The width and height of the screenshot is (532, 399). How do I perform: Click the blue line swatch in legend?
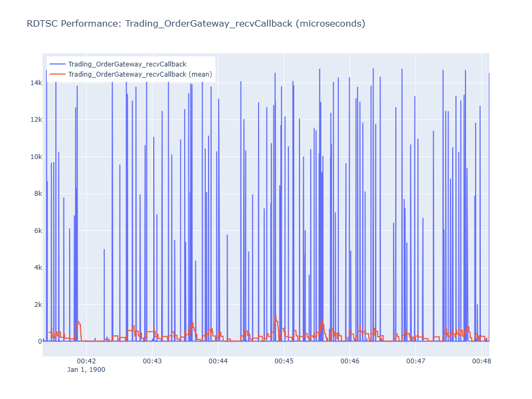tap(57, 64)
